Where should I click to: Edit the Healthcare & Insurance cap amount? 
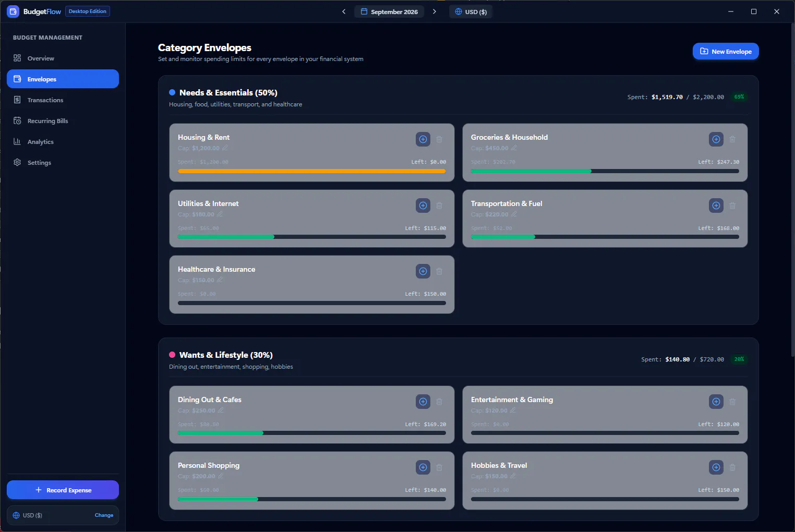[220, 280]
